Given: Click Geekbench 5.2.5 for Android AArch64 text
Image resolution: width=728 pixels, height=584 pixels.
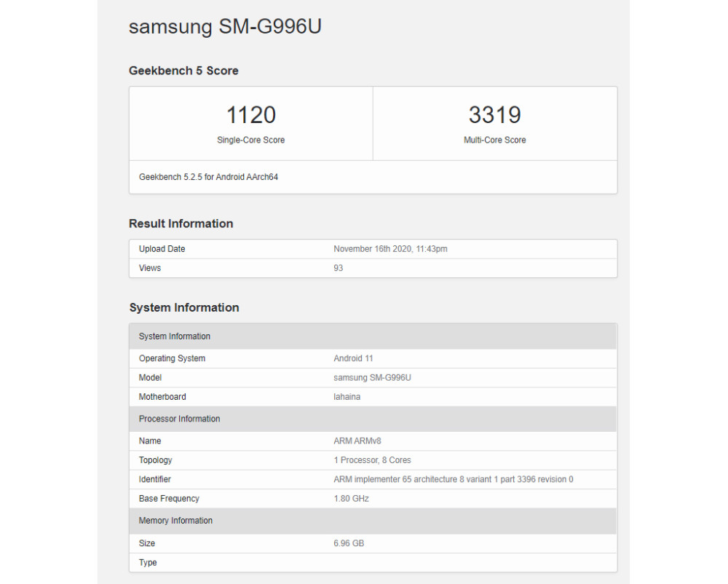Looking at the screenshot, I should (208, 177).
